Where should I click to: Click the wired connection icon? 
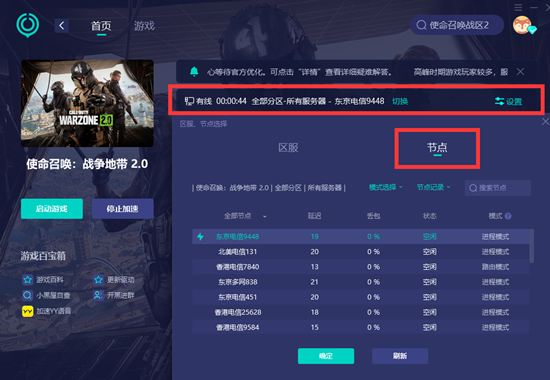(x=189, y=101)
